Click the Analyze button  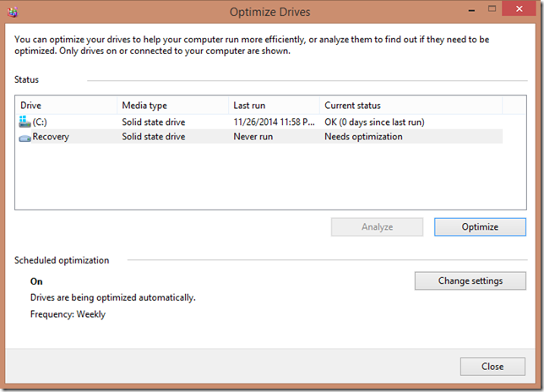pos(377,227)
